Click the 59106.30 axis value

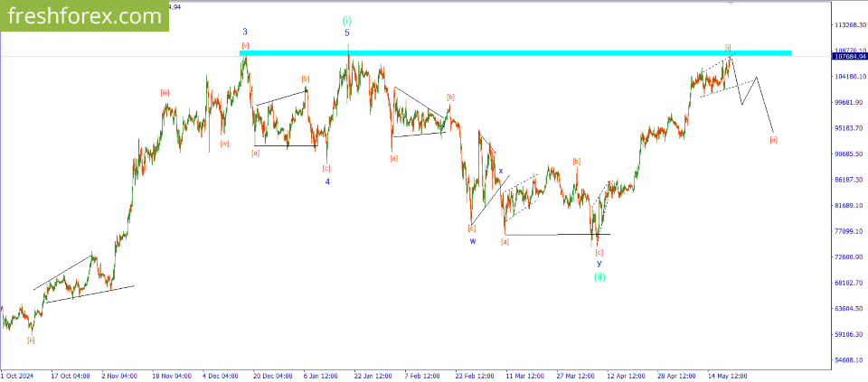click(x=850, y=334)
